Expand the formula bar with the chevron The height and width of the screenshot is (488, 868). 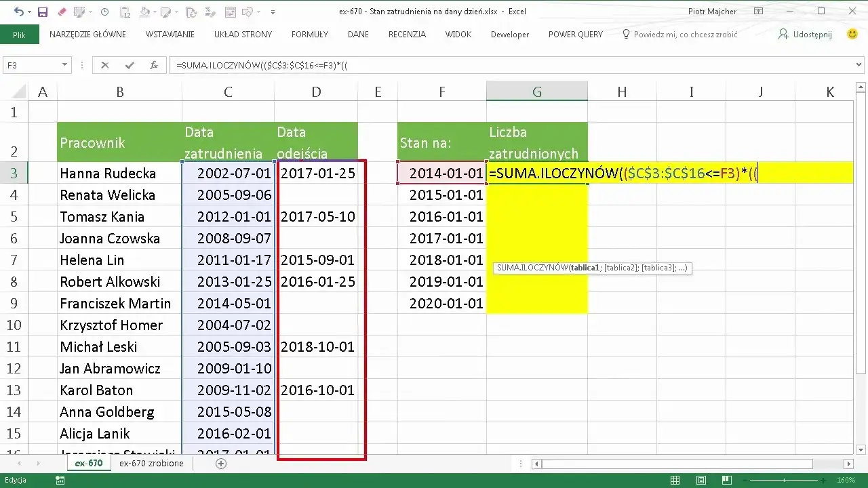tap(859, 65)
